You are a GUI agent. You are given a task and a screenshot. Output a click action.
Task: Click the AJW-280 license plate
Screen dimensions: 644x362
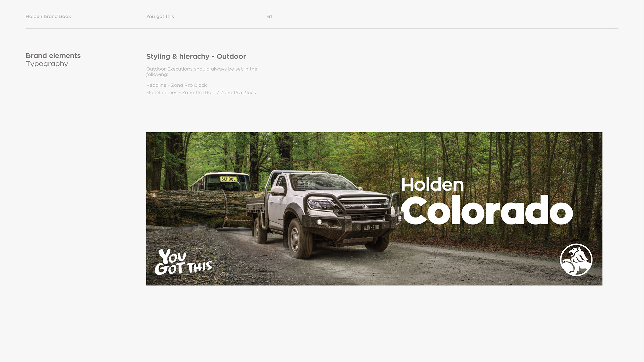(371, 228)
